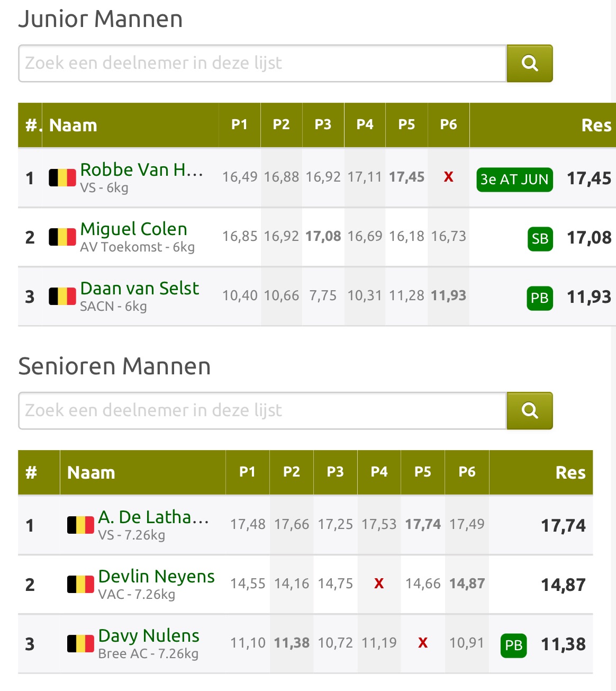Click the search button under Senioren Mannen
The image size is (616, 691).
pos(529,411)
